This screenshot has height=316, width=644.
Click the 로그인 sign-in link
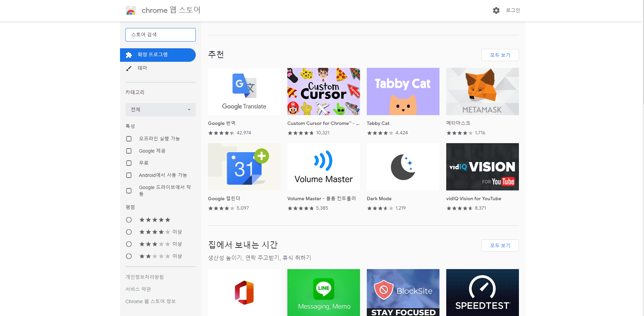[x=513, y=10]
